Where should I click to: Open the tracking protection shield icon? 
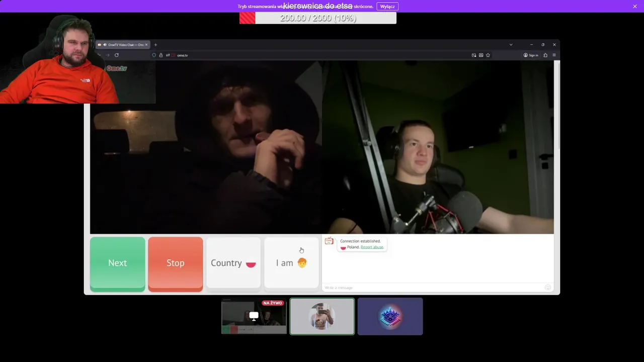[x=154, y=55]
